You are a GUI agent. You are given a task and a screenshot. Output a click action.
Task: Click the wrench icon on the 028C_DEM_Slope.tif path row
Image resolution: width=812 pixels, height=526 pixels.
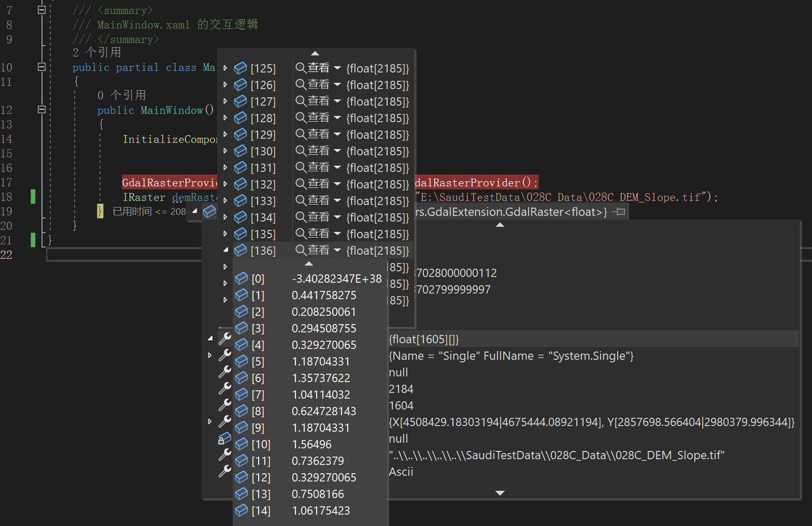(225, 455)
